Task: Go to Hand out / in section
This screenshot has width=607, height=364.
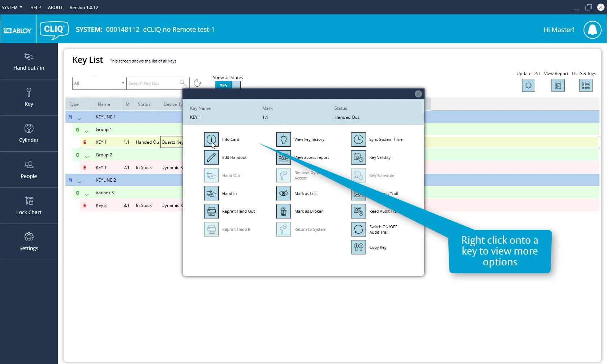Action: [29, 61]
